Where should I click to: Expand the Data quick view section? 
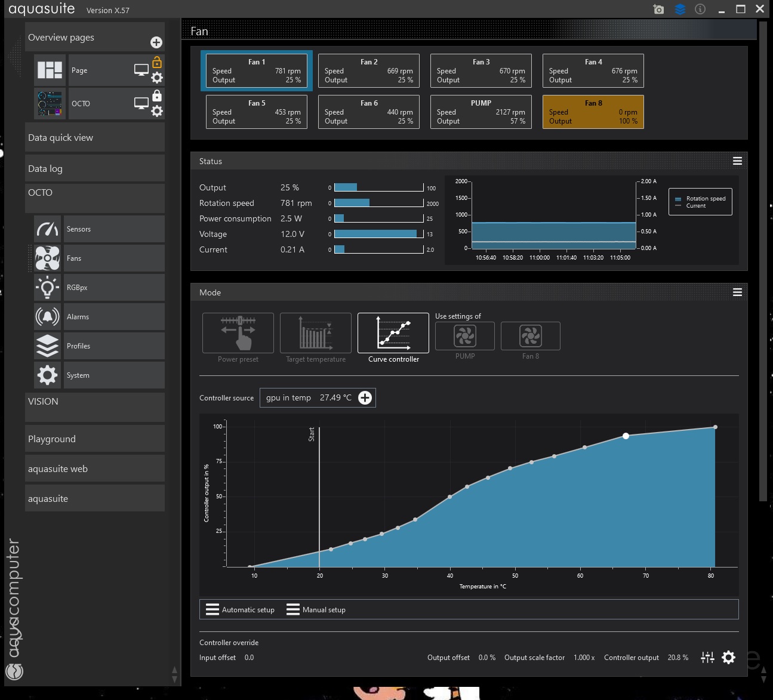(x=95, y=138)
